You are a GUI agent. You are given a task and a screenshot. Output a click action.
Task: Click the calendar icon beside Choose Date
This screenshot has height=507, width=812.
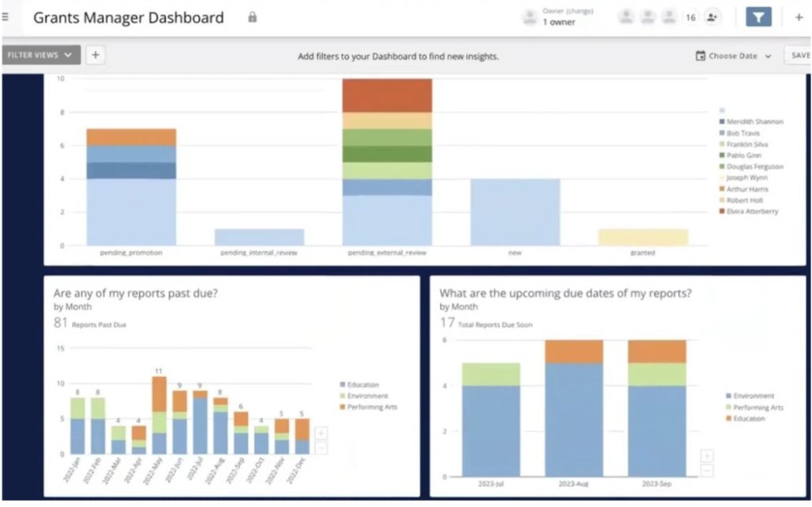click(x=700, y=55)
